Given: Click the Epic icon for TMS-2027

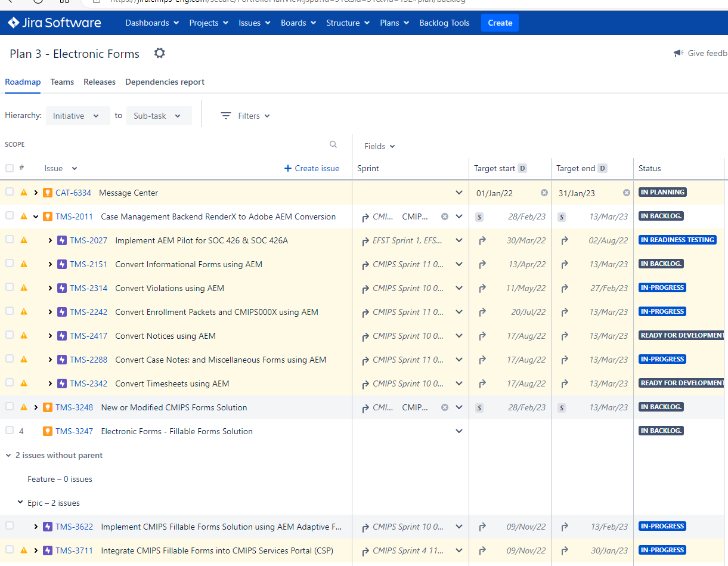Looking at the screenshot, I should 62,240.
